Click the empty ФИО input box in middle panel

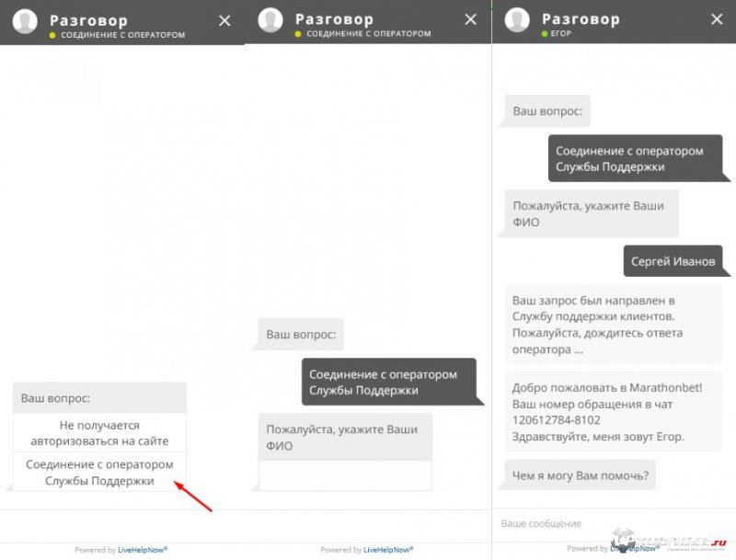(345, 475)
